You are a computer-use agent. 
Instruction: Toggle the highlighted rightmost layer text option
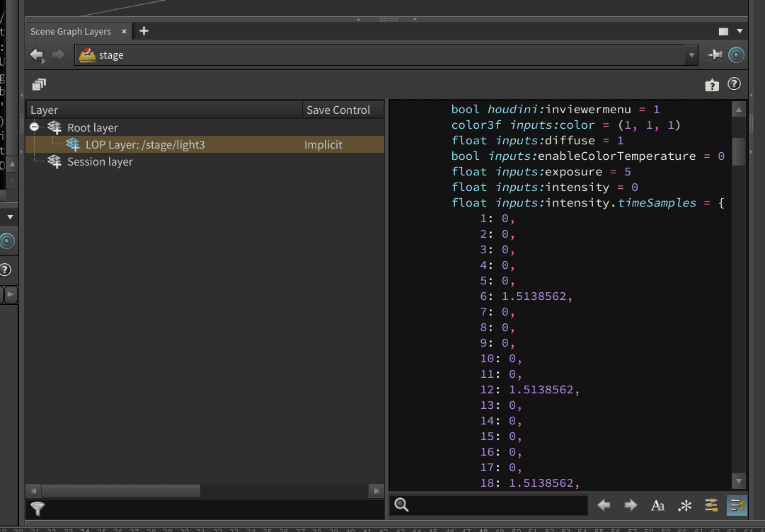click(737, 505)
